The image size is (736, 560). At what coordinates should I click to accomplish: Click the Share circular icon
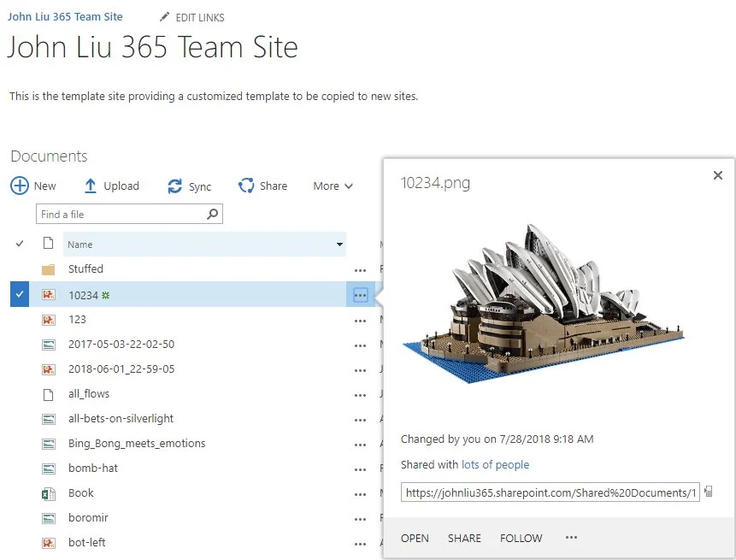tap(246, 186)
